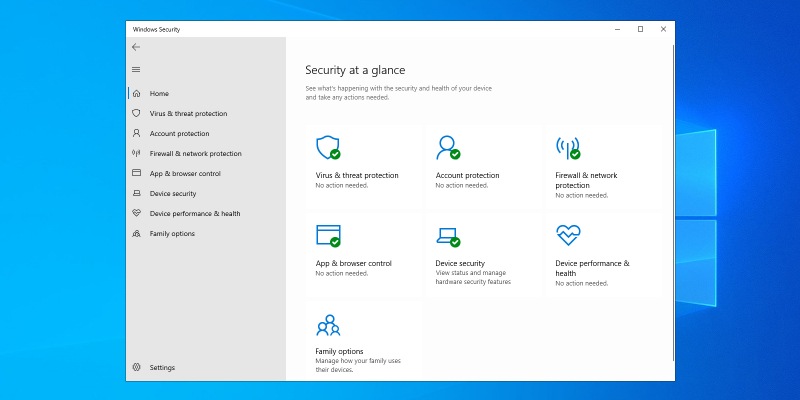Click the antenna firewall icon in sidebar
Image resolution: width=800 pixels, height=400 pixels.
point(136,153)
